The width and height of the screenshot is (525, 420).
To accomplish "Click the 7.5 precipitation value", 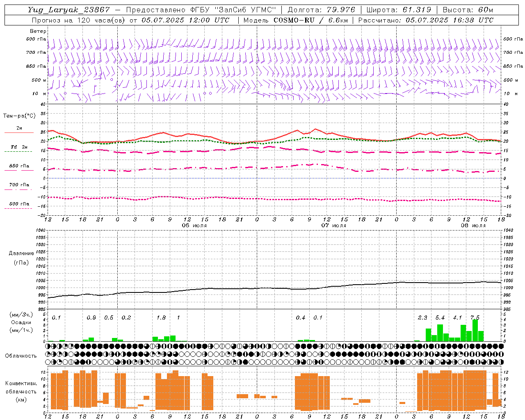I will click(x=475, y=318).
